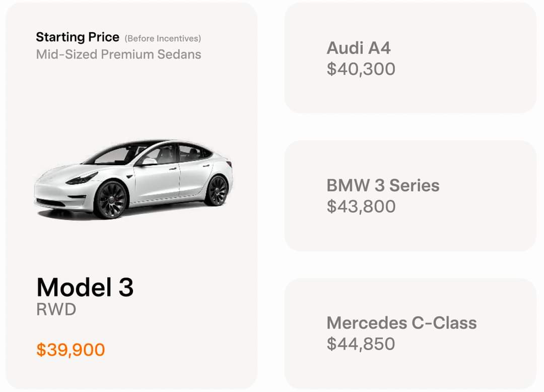Screen dimensions: 544x392
Task: Click the "(Before Incentives)" note
Action: tap(163, 38)
